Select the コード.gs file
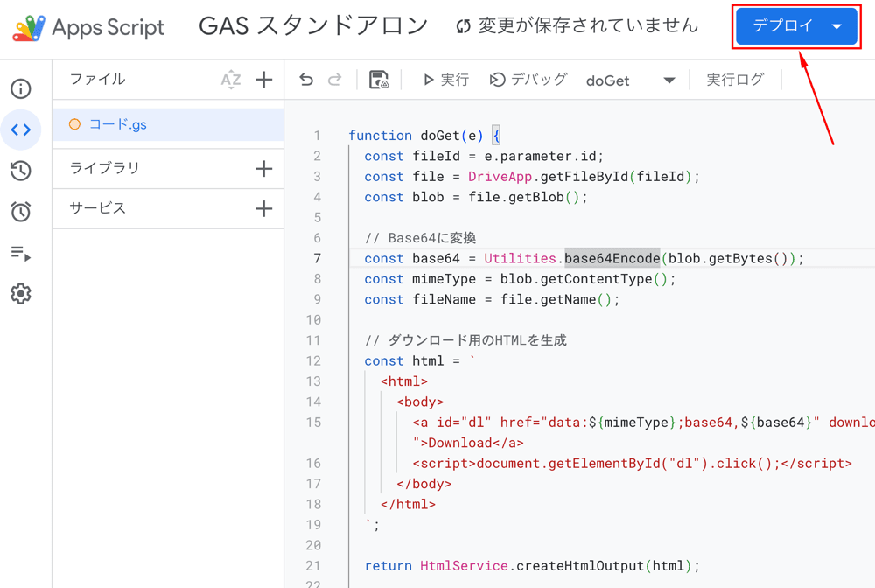 coord(118,124)
